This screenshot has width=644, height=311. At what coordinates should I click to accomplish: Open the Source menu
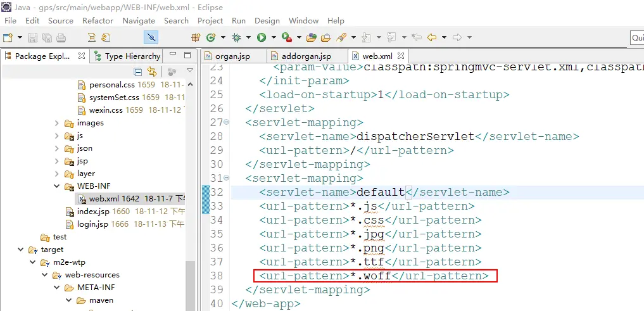[x=61, y=20]
